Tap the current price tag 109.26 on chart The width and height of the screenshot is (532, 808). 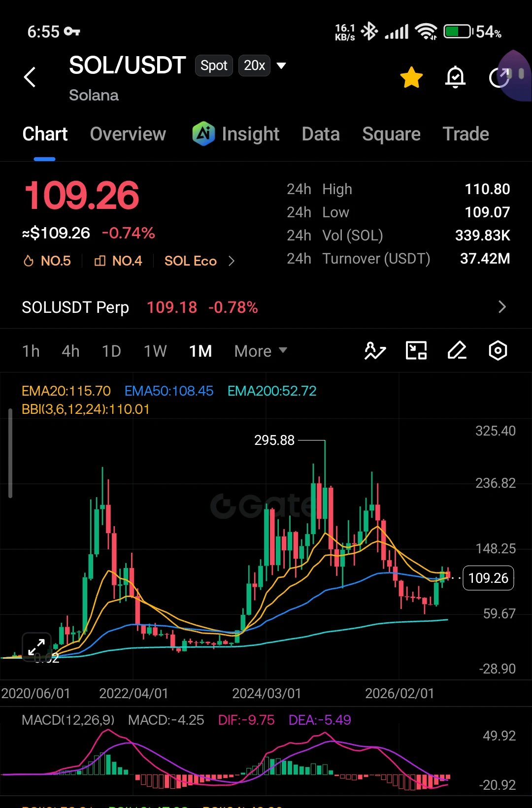(488, 578)
